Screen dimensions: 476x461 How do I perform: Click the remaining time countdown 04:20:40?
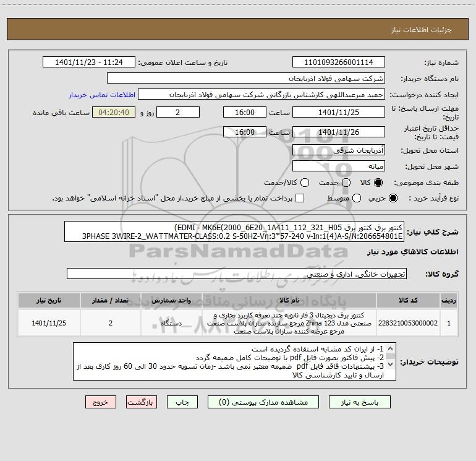[114, 112]
